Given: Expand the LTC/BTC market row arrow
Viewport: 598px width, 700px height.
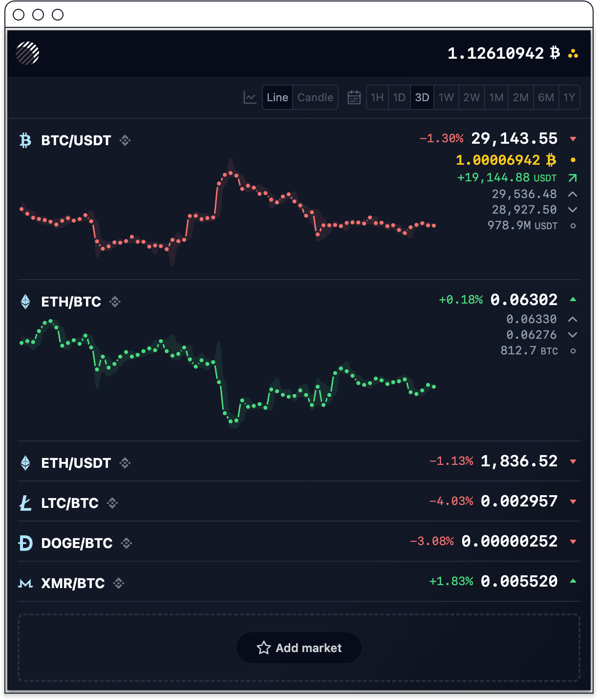Looking at the screenshot, I should pyautogui.click(x=573, y=502).
